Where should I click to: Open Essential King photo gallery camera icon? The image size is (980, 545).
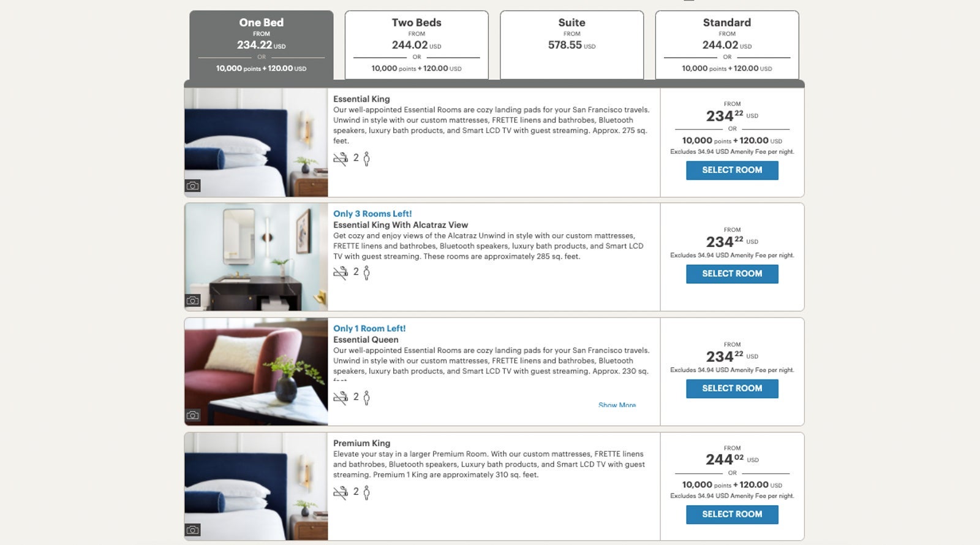(x=193, y=186)
